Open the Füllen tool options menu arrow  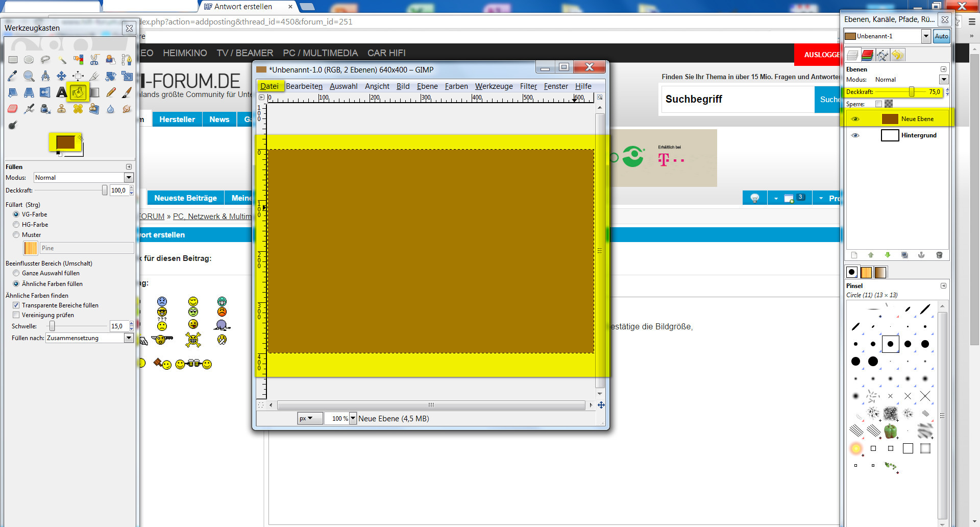(x=129, y=167)
